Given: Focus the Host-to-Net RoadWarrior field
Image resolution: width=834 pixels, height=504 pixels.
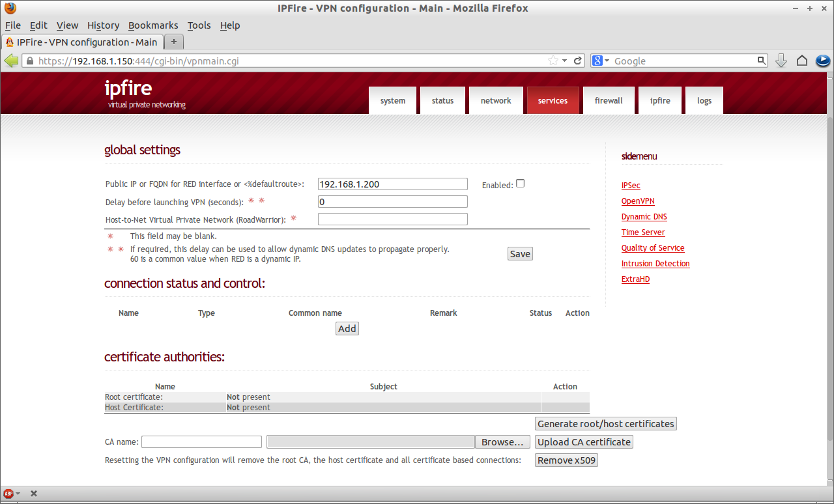Looking at the screenshot, I should pos(393,219).
